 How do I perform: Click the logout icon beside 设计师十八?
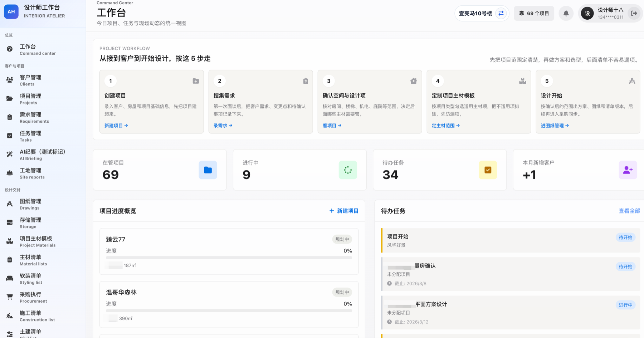[634, 14]
